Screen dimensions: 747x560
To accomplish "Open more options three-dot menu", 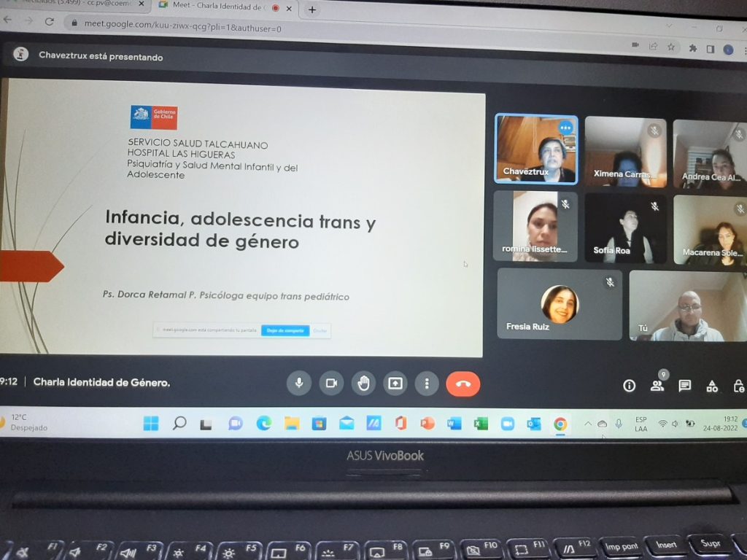I will point(427,384).
